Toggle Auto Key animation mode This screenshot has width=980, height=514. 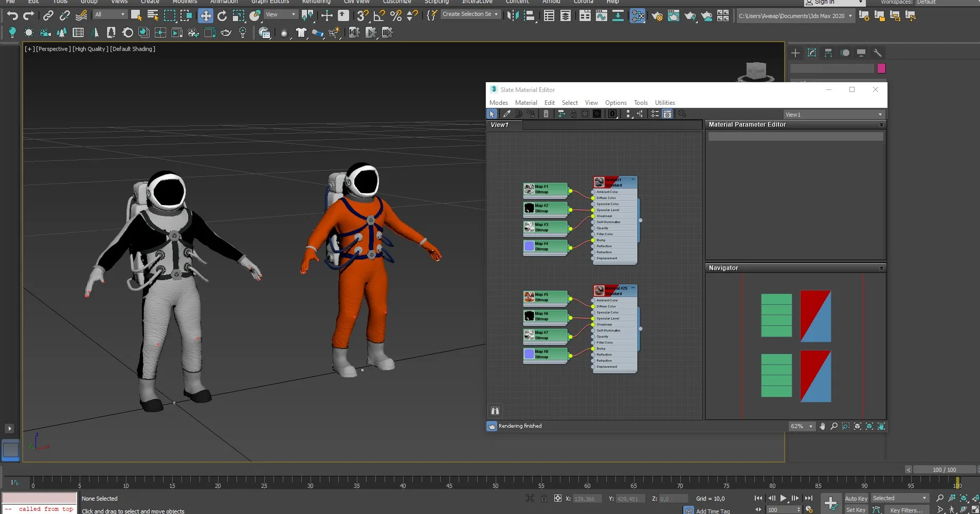(x=856, y=498)
